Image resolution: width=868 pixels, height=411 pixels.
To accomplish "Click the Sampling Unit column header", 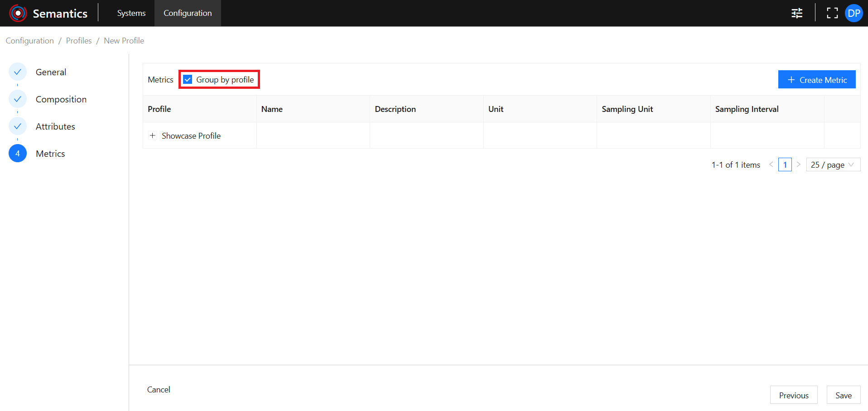I will click(x=654, y=109).
